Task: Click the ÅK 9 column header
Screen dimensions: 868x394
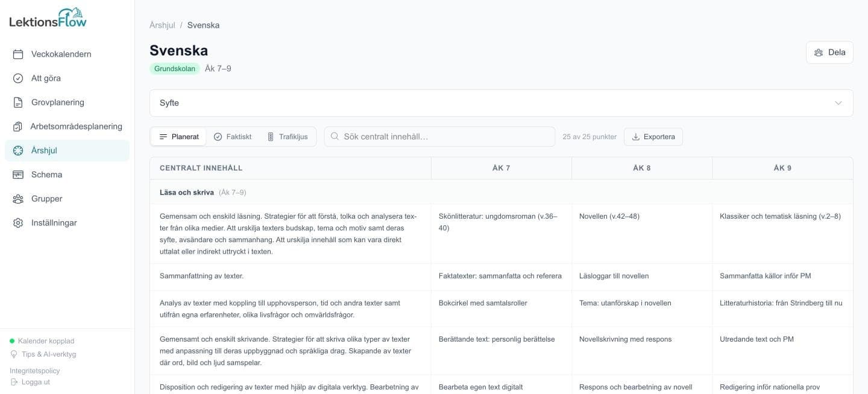Action: point(782,168)
